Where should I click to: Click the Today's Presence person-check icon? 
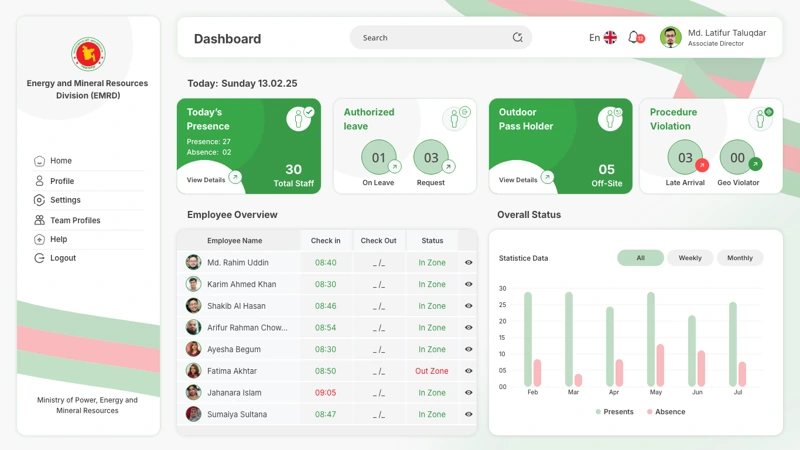300,119
